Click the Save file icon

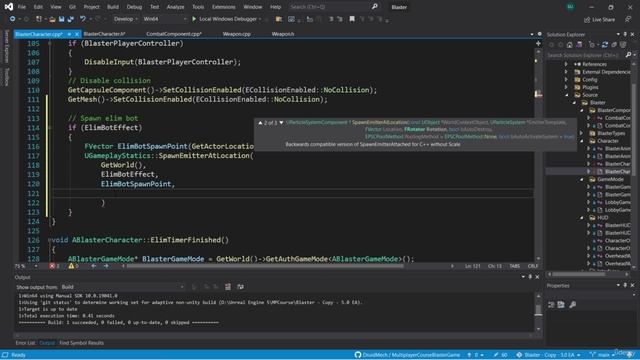point(62,19)
